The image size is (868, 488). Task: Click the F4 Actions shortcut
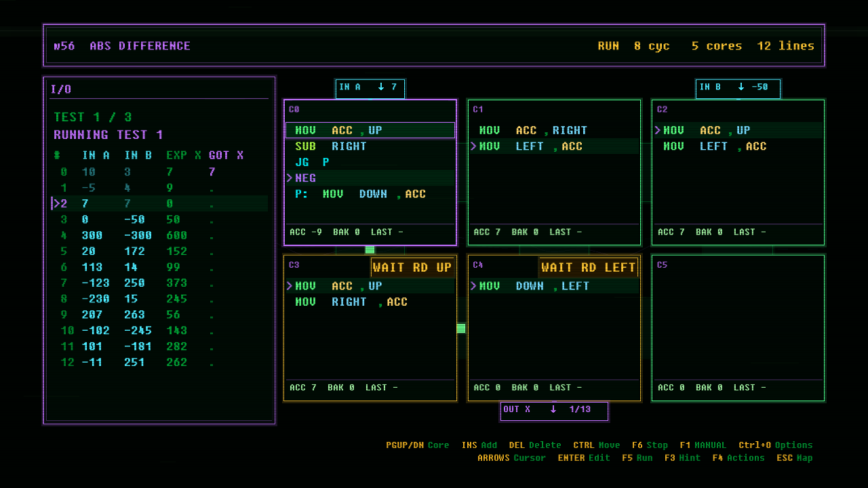[x=738, y=458]
